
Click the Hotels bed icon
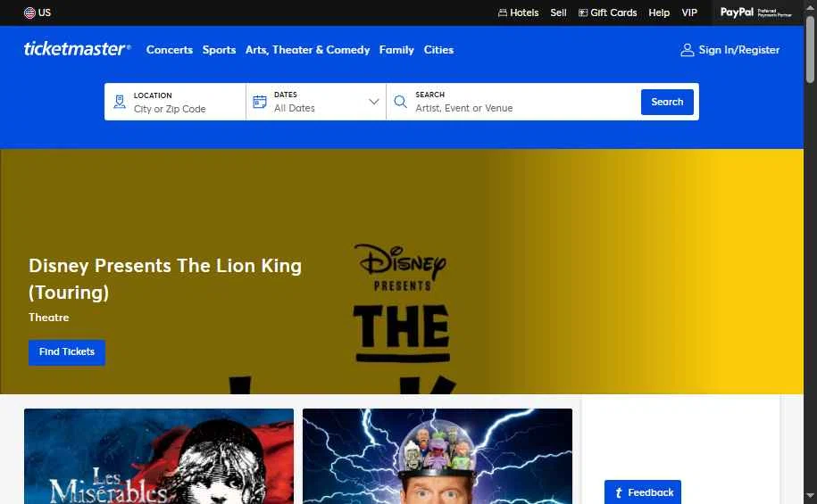tap(503, 12)
